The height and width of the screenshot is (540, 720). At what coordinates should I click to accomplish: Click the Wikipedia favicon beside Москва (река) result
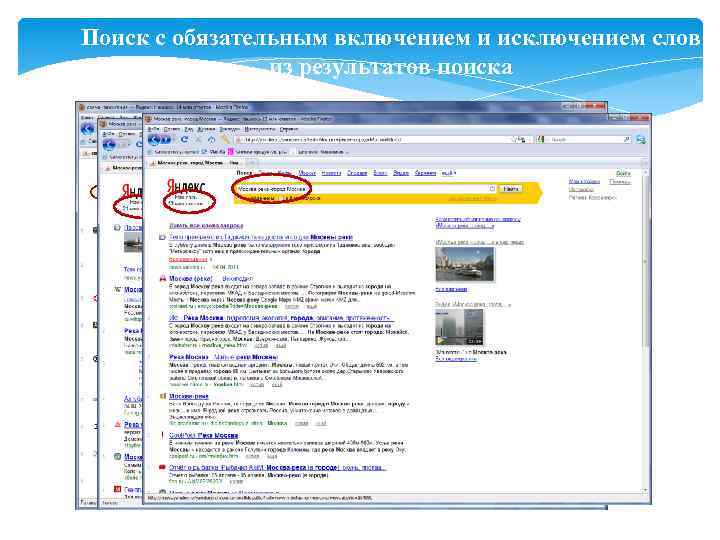[162, 278]
